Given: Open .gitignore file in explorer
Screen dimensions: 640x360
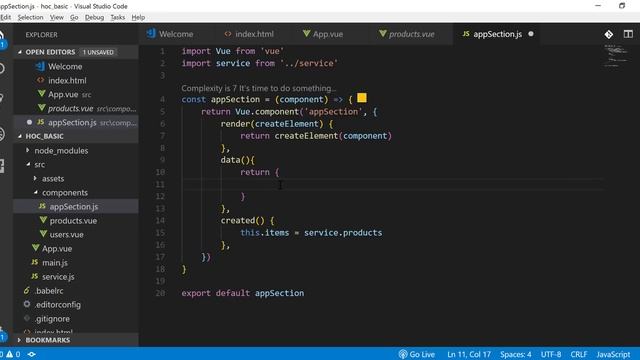Looking at the screenshot, I should [76, 318].
